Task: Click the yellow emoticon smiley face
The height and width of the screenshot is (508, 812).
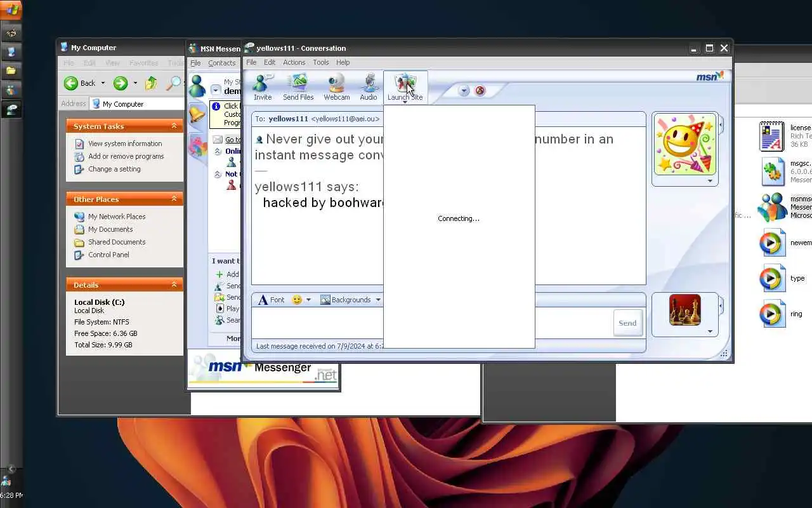Action: coord(297,300)
